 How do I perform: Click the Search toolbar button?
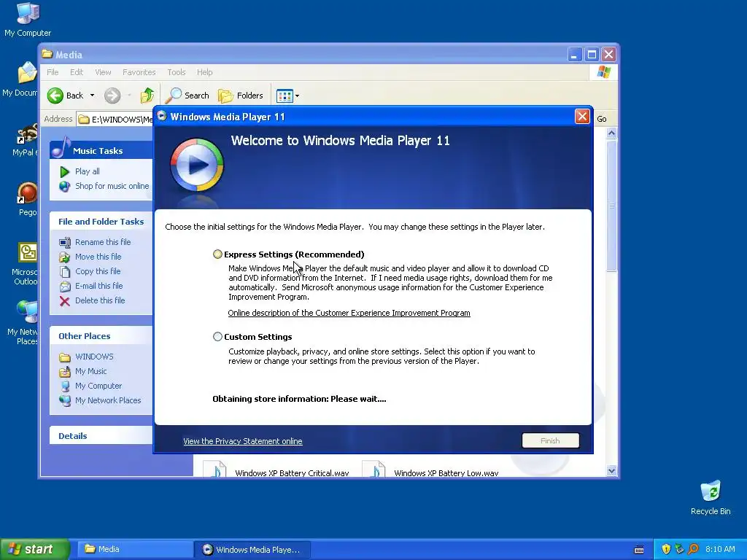click(x=187, y=96)
